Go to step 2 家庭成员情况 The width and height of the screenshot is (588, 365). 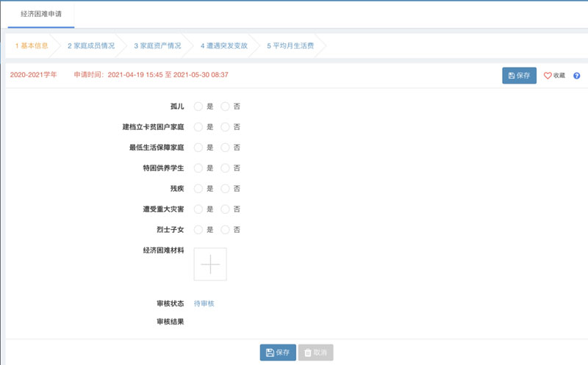click(91, 46)
